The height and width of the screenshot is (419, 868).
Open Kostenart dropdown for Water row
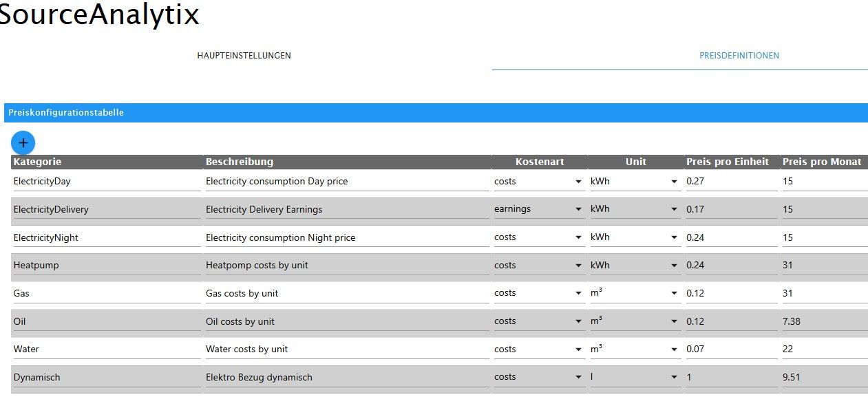coord(539,350)
